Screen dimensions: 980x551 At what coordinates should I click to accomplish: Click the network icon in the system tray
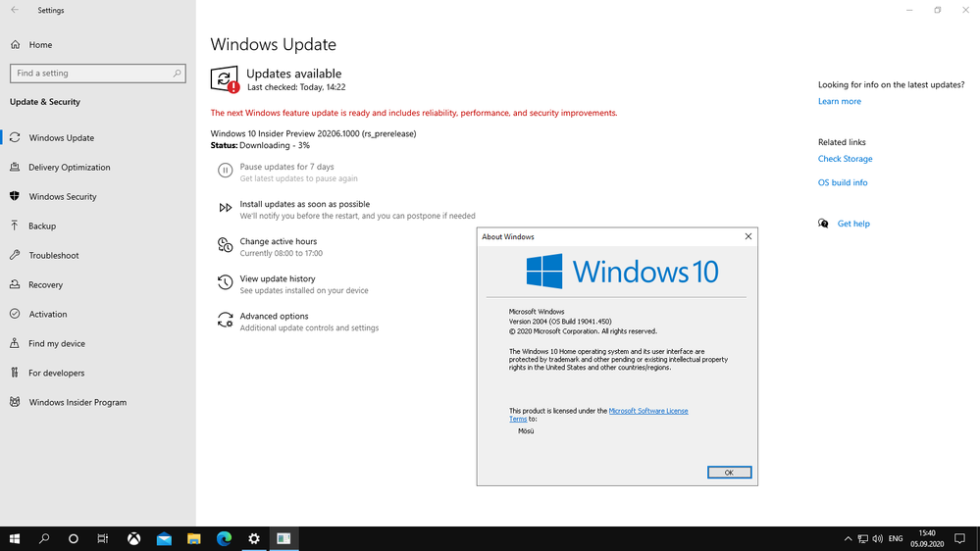coord(862,538)
